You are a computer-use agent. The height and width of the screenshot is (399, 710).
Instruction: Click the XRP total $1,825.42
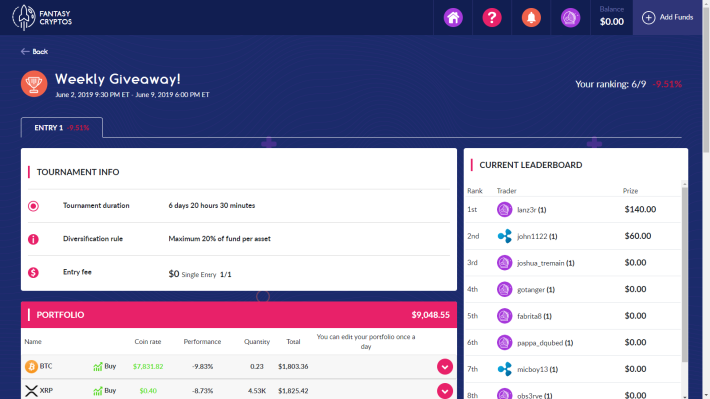pyautogui.click(x=293, y=390)
